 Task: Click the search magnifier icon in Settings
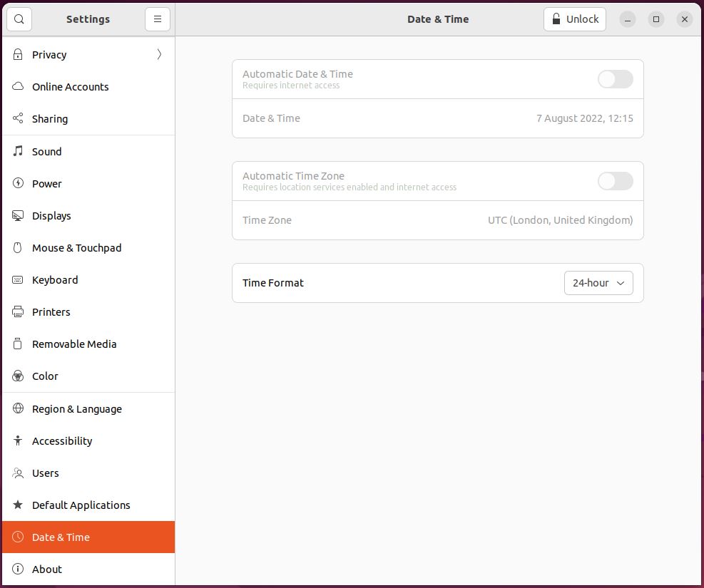(x=19, y=19)
